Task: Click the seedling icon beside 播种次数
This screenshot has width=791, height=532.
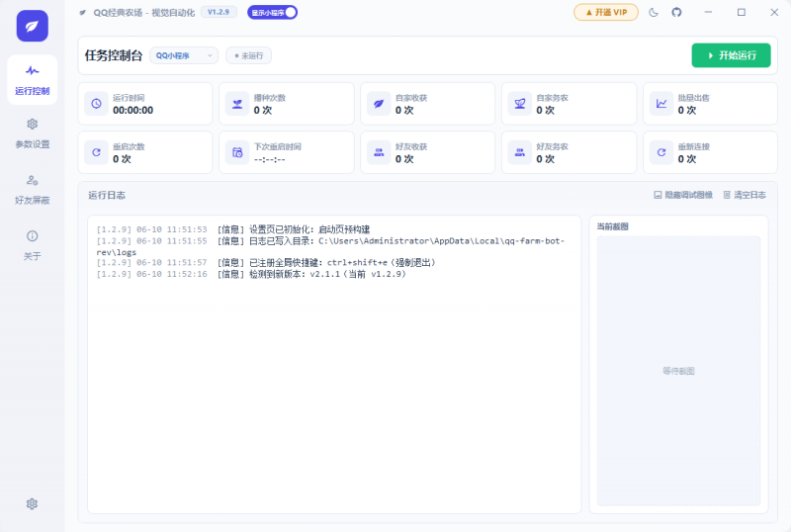Action: click(237, 104)
